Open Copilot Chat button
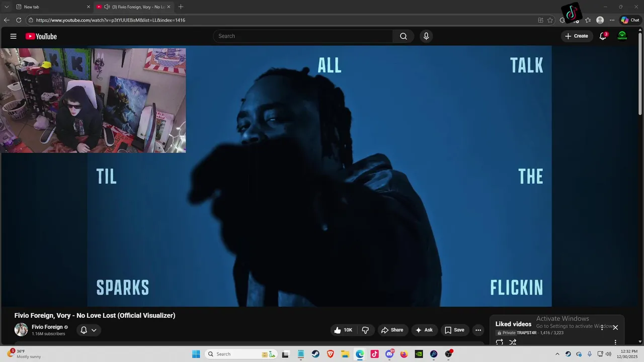Viewport: 644px width, 362px height. click(x=630, y=20)
